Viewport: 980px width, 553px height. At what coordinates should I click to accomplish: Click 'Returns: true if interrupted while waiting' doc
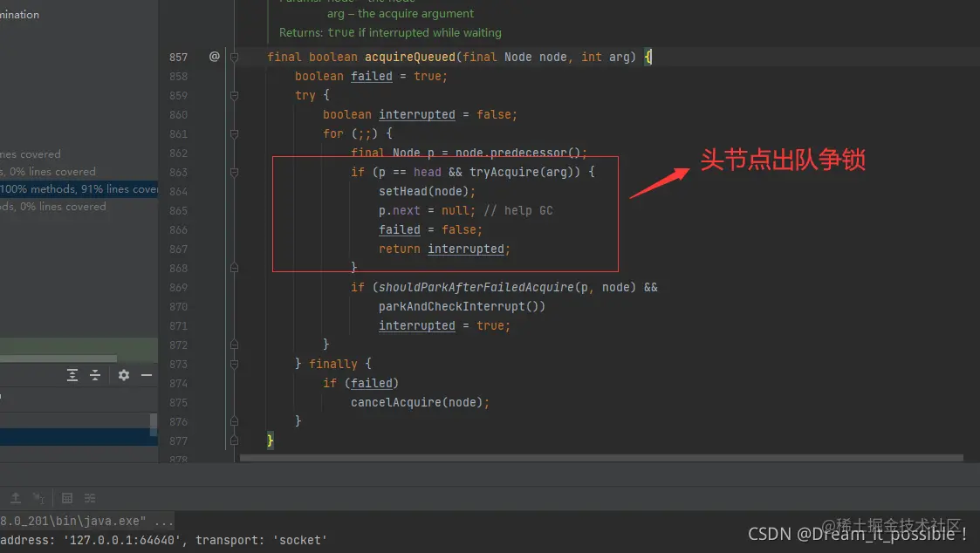390,32
